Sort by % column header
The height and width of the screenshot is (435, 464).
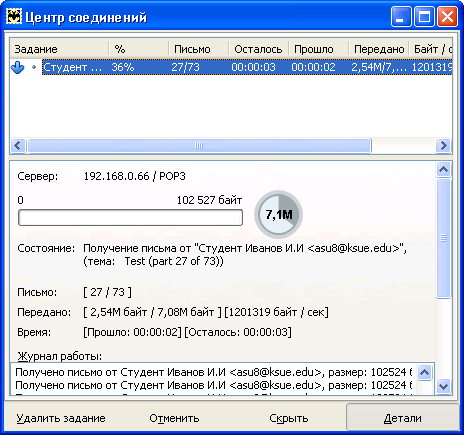[139, 49]
